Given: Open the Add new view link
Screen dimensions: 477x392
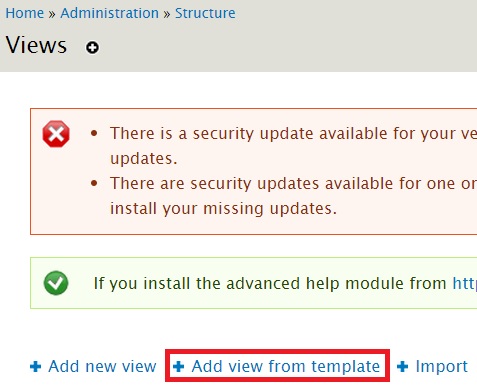Looking at the screenshot, I should (x=102, y=366).
